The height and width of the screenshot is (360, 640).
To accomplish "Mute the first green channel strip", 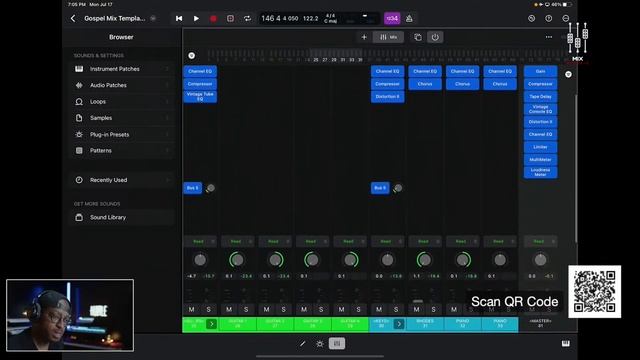I will 191,310.
